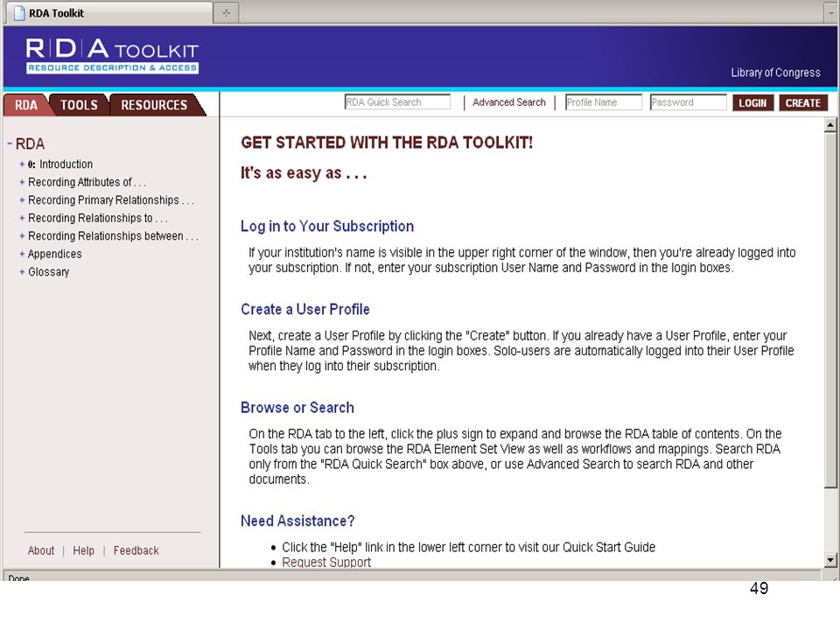840x630 pixels.
Task: Click the Create a User Profile heading
Action: click(x=305, y=310)
